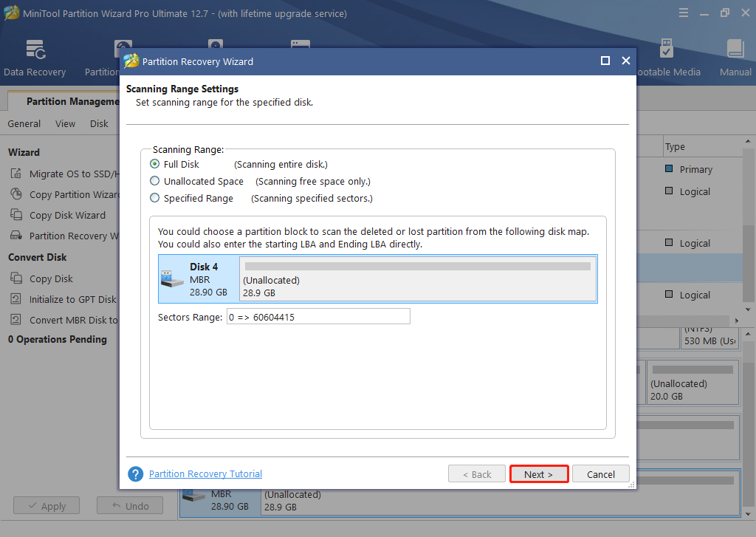
Task: Click the Convert Disk section heading
Action: (37, 257)
